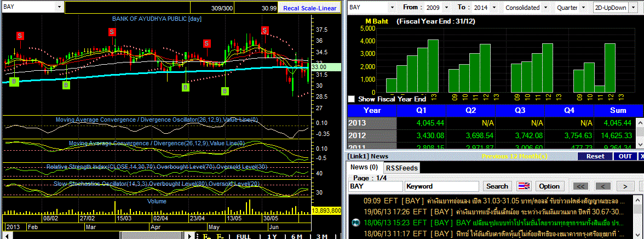Open the BAY symbol dropdown in financials panel

click(392, 8)
